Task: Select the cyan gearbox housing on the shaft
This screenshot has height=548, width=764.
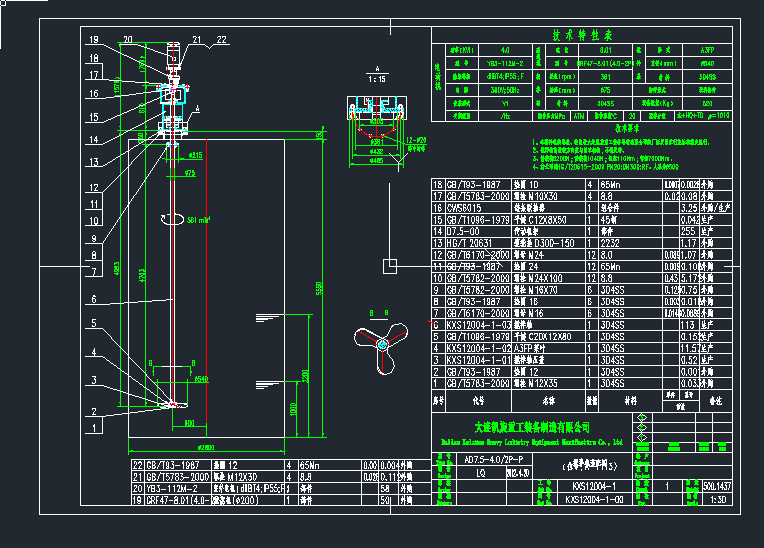Action: coord(174,95)
